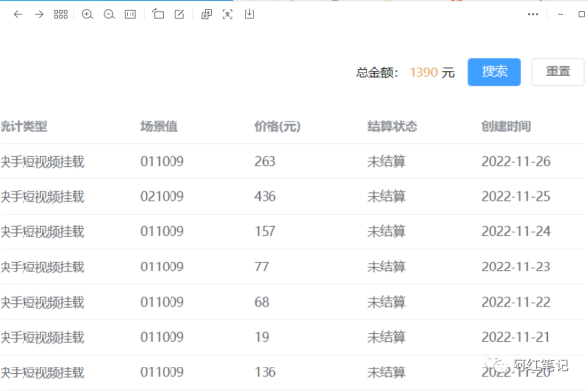Click price cell 68
Viewport: 588px width, 391px height.
coord(262,302)
